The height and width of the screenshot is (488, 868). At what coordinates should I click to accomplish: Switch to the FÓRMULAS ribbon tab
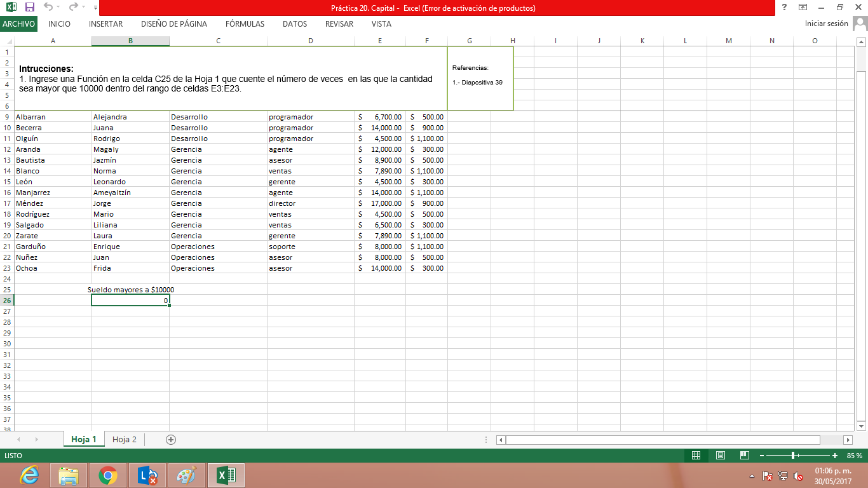coord(245,24)
